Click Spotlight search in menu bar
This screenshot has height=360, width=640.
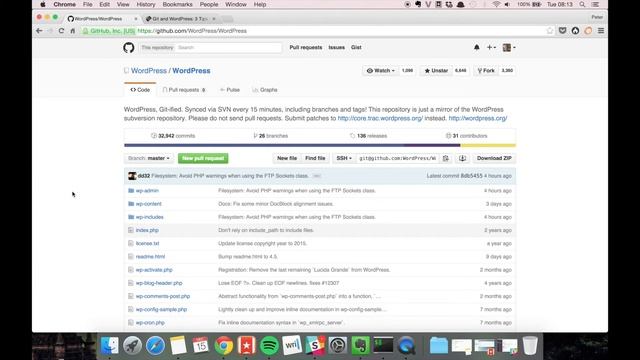pos(582,4)
